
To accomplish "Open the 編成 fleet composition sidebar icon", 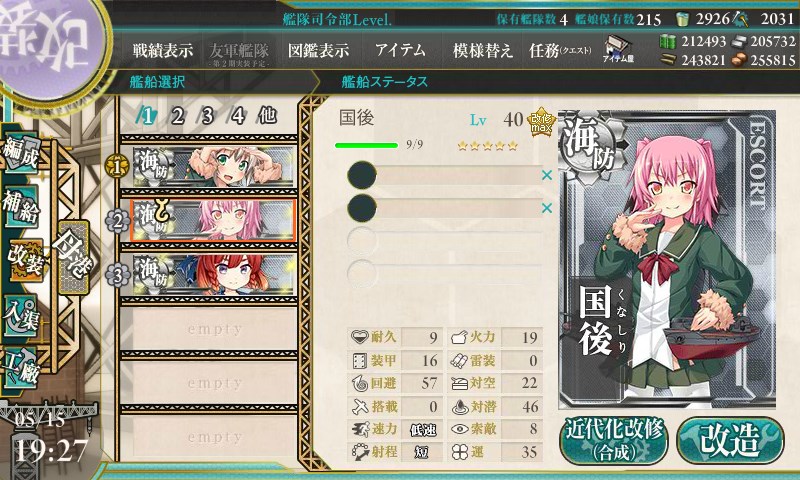I will tap(21, 151).
